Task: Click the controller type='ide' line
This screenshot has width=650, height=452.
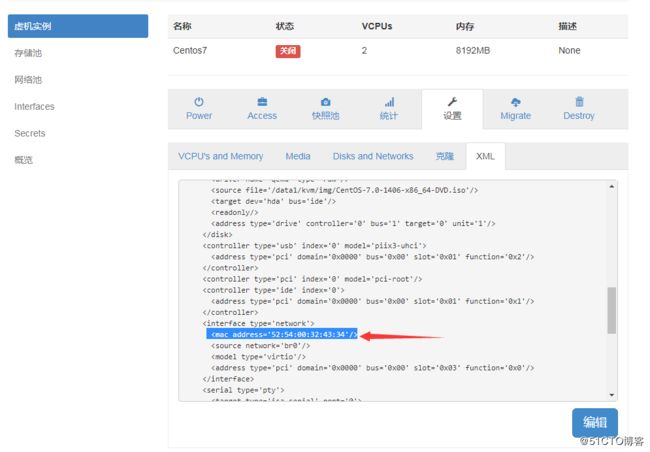Action: (x=274, y=290)
